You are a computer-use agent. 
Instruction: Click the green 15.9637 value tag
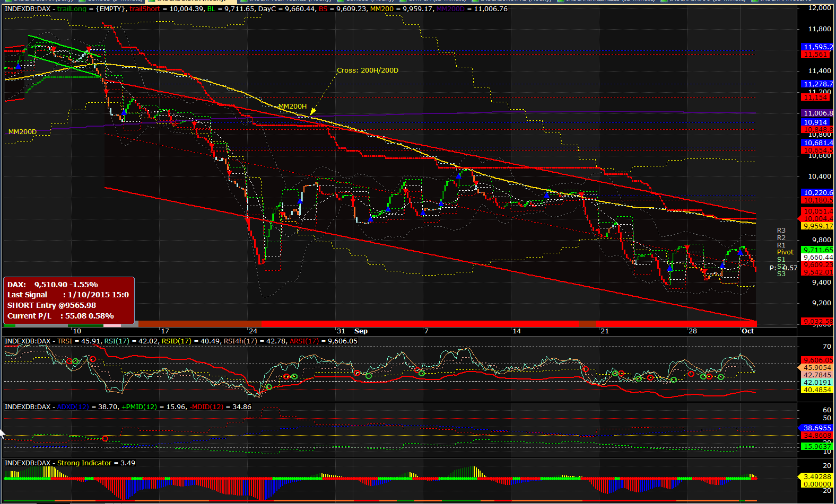click(817, 446)
